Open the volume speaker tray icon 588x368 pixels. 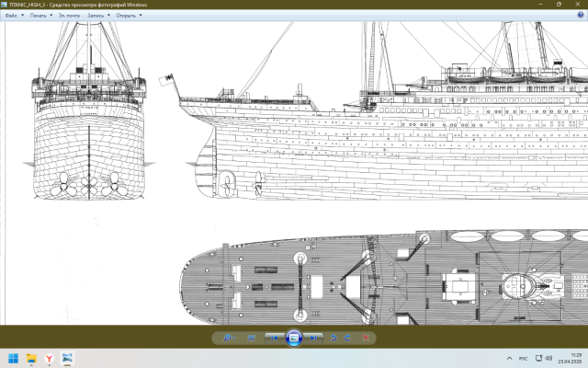tap(549, 358)
